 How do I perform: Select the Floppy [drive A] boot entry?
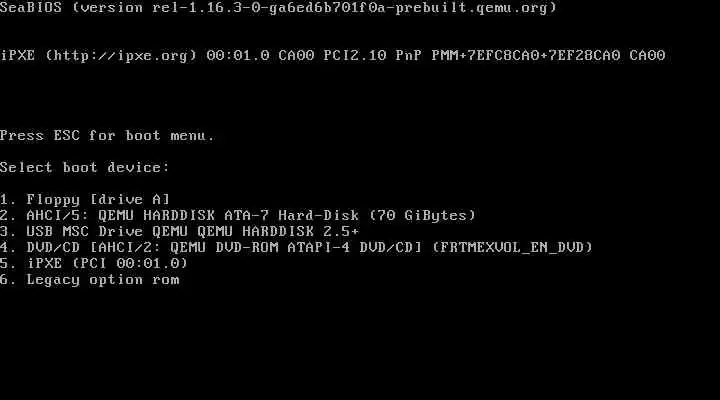point(85,200)
